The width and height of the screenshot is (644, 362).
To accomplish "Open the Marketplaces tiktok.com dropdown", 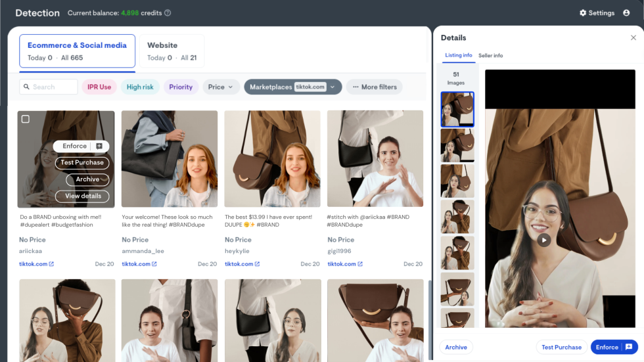I will point(293,87).
